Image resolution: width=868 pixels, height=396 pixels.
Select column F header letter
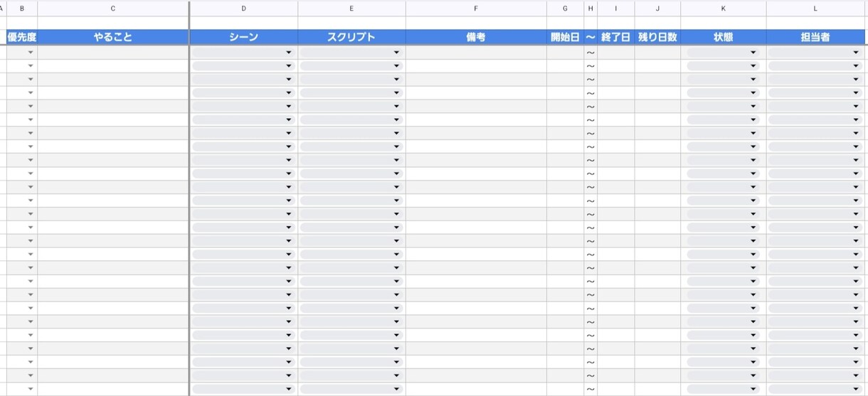[476, 9]
